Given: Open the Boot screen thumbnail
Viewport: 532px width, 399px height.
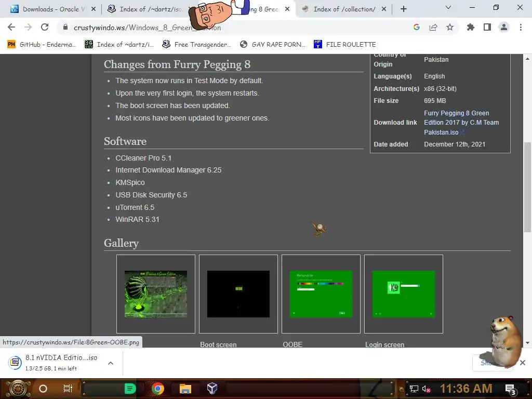Looking at the screenshot, I should [238, 294].
